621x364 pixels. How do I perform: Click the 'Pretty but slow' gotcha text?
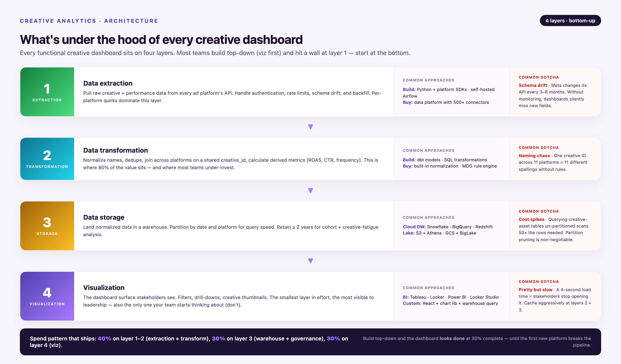tap(555, 300)
